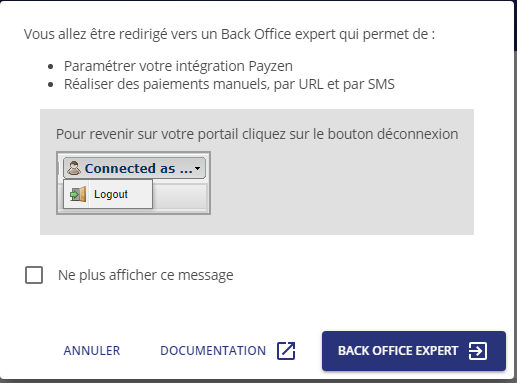Click the bullet dot before "Réaliser"
The image size is (517, 383).
pyautogui.click(x=51, y=85)
